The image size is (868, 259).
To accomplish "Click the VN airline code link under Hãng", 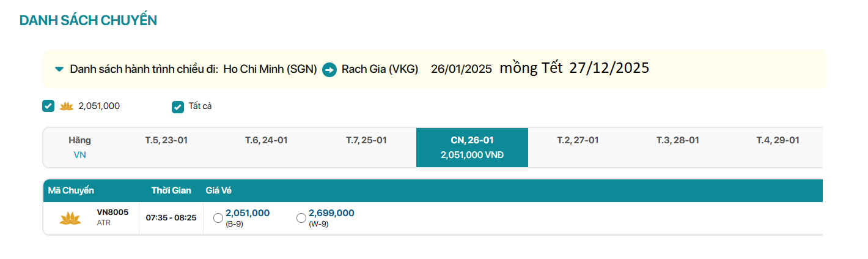I will point(79,155).
